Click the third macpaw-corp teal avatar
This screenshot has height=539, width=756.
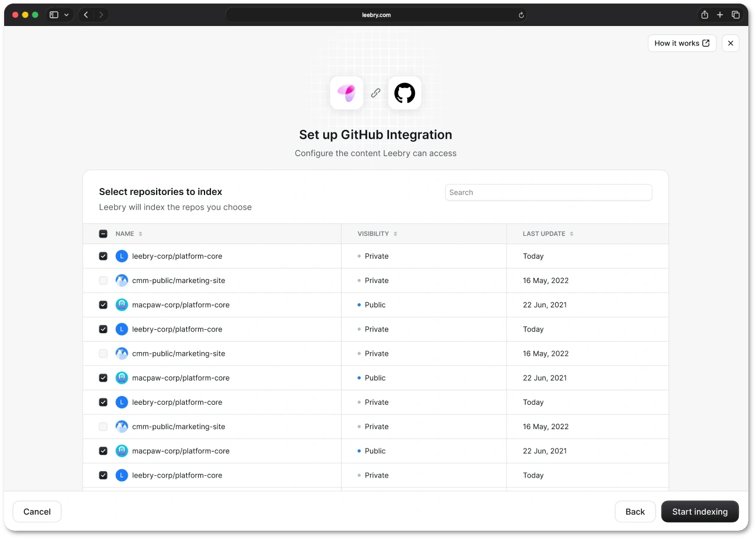122,451
